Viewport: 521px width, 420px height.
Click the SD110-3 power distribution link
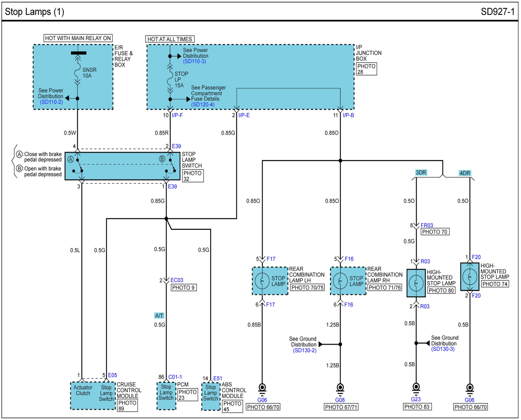pyautogui.click(x=194, y=62)
